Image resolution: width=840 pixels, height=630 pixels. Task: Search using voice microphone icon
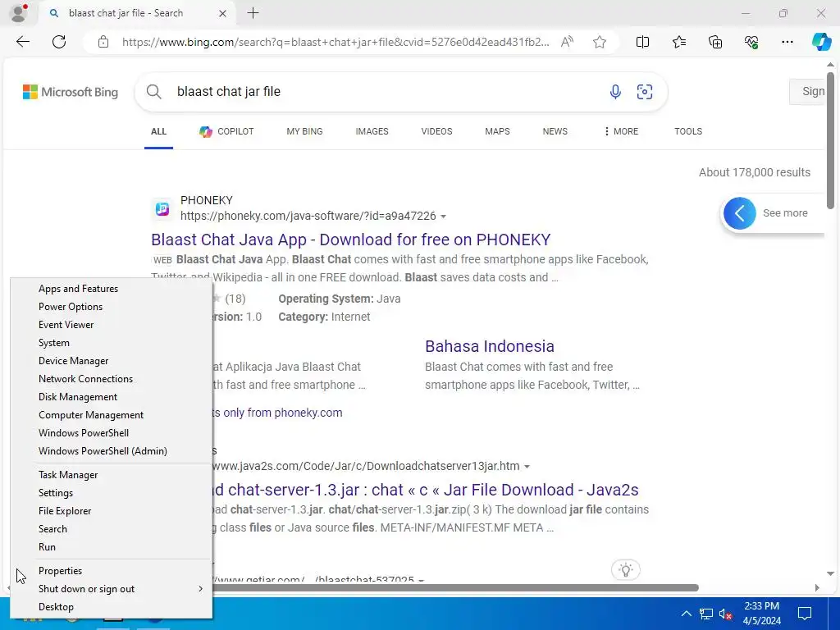[x=615, y=92]
